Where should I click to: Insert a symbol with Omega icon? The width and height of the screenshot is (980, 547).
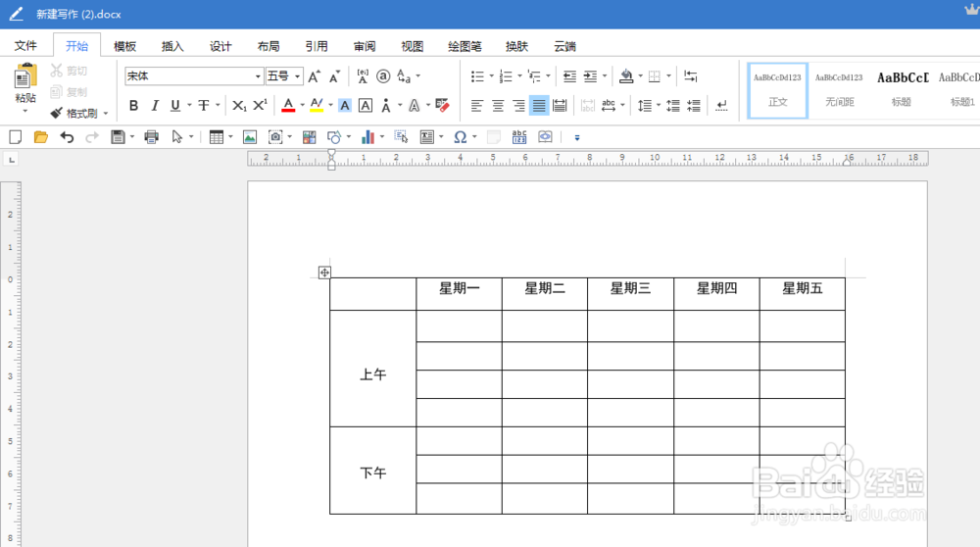461,137
